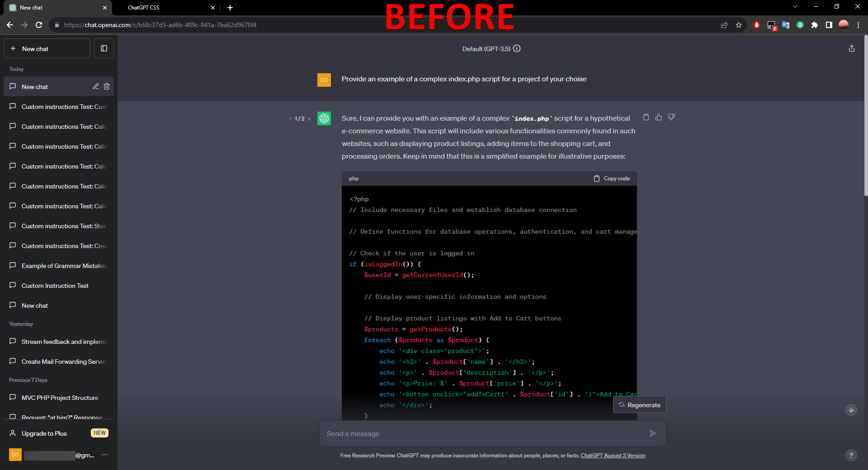
Task: Copy the assistant's response to clipboard
Action: (x=646, y=117)
